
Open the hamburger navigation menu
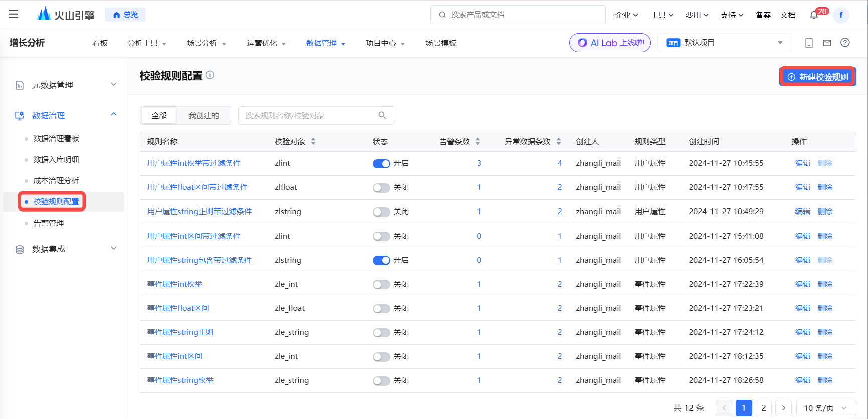click(x=14, y=14)
